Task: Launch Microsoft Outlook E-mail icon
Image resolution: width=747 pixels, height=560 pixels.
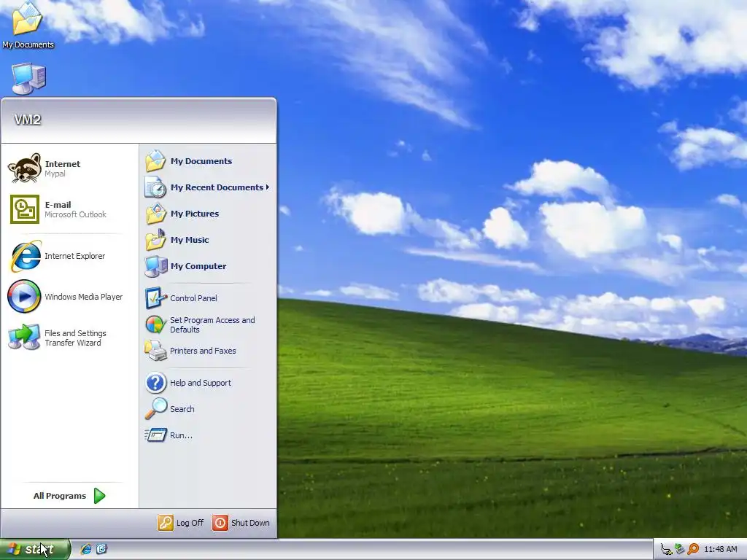Action: coord(24,209)
